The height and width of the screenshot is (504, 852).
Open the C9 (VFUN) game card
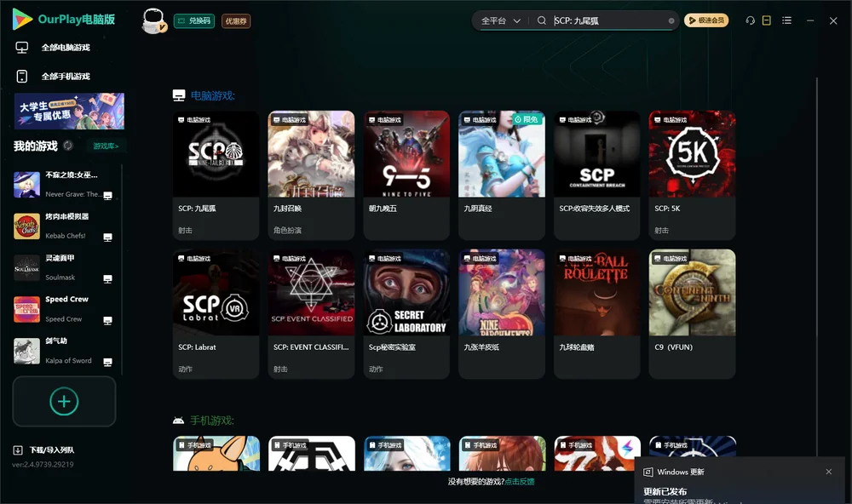[x=692, y=314]
